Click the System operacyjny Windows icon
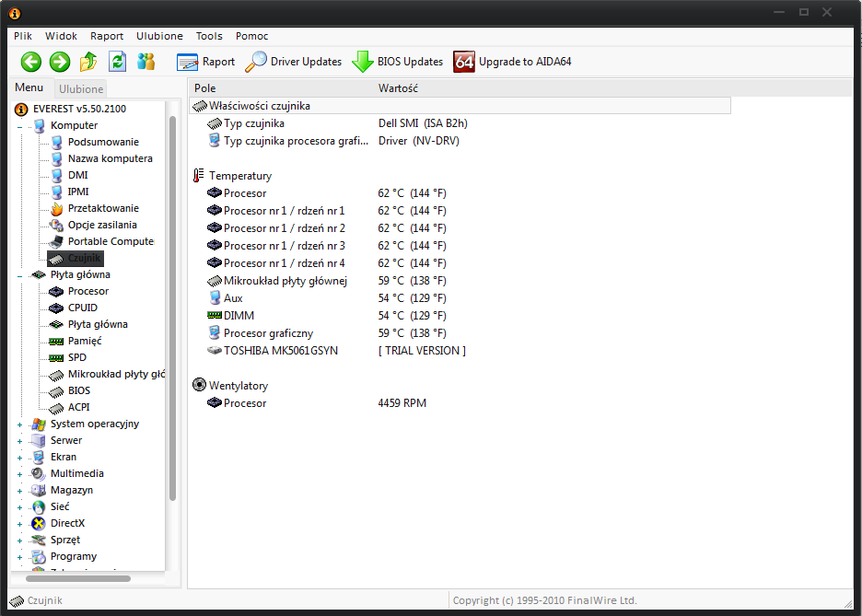This screenshot has width=862, height=616. (39, 424)
